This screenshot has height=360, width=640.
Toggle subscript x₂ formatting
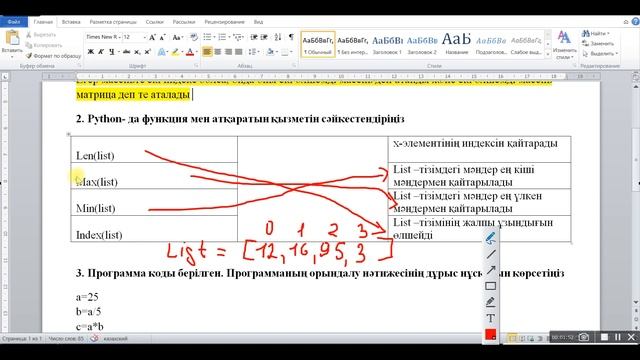[x=138, y=52]
